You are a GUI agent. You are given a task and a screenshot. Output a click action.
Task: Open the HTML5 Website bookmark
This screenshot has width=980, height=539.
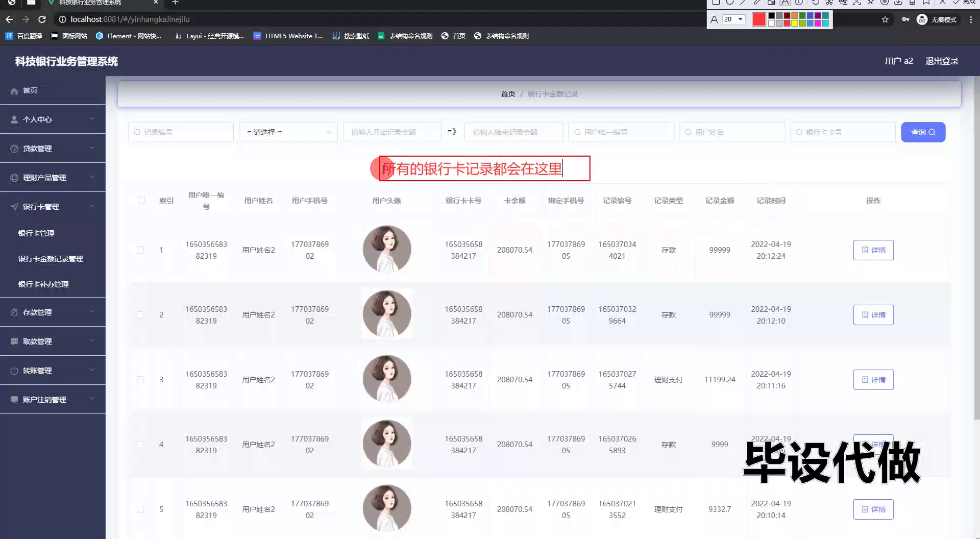pos(288,36)
